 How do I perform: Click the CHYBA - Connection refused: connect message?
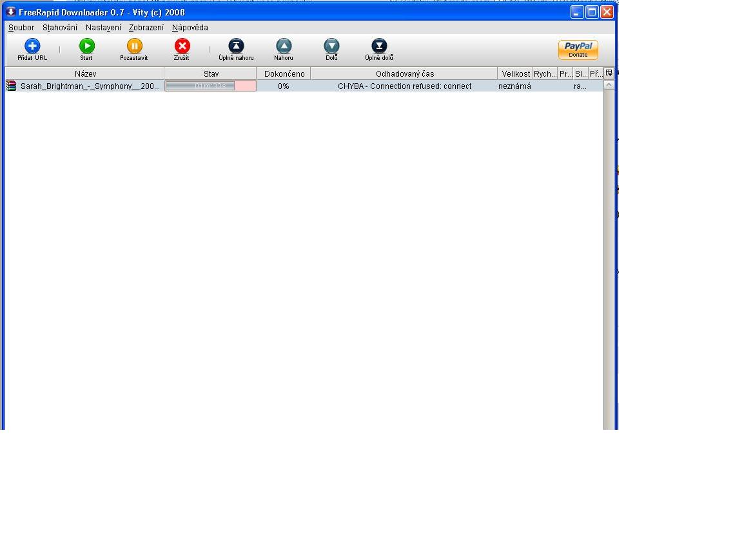click(404, 86)
